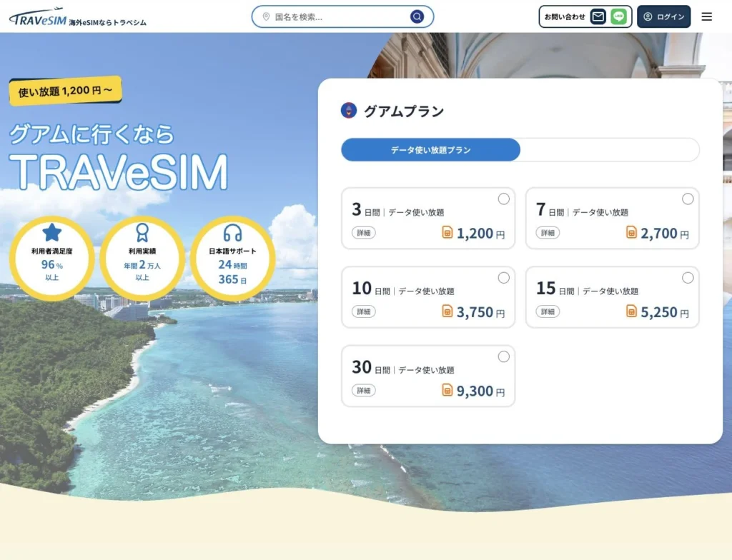Select the 30日間 plan radio button
Image resolution: width=732 pixels, height=560 pixels.
point(504,356)
